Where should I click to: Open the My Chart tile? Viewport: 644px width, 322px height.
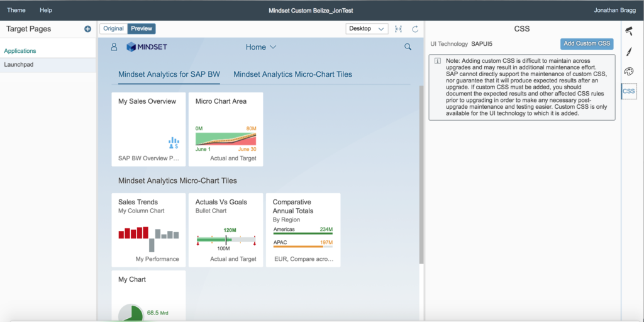(x=148, y=296)
